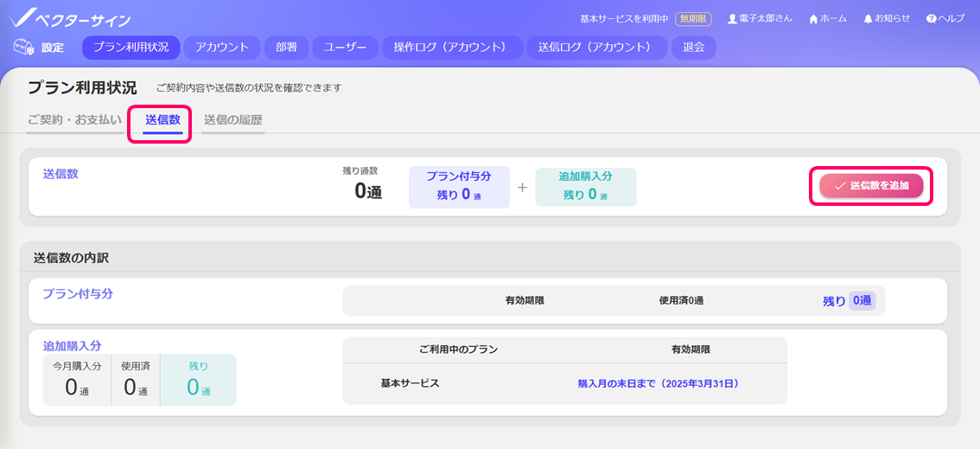980x449 pixels.
Task: Click 購入月の末日まで（2025年3月31日） text
Action: (x=660, y=383)
